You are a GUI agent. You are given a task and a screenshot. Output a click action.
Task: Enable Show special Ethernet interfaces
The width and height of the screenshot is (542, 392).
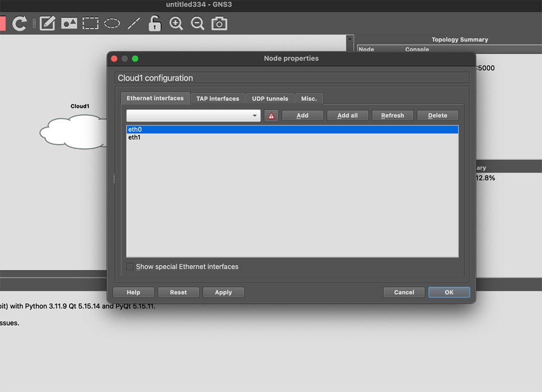coord(130,267)
